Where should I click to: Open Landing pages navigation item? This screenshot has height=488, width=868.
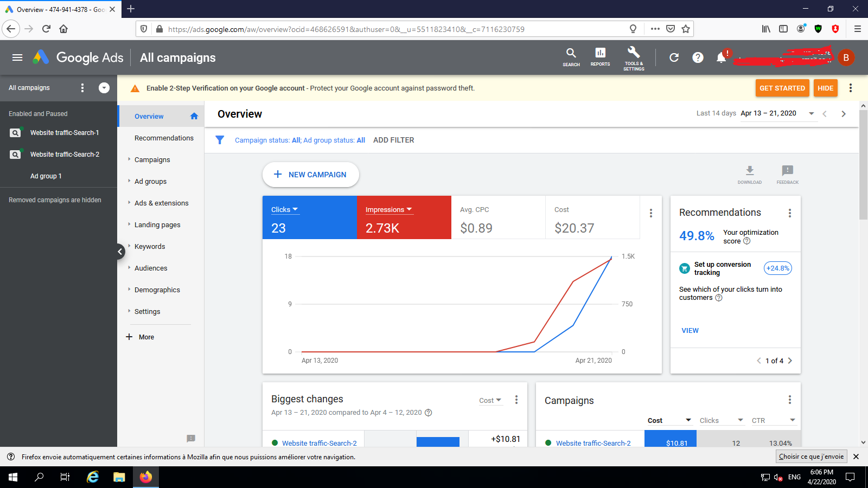pos(157,224)
